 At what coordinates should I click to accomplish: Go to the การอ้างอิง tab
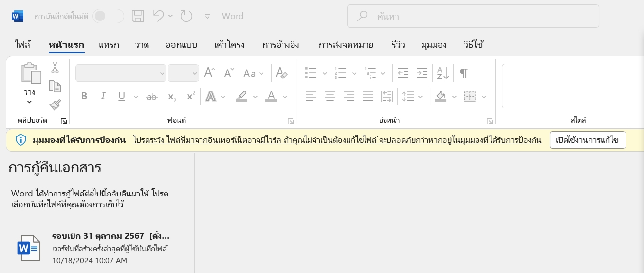[280, 45]
